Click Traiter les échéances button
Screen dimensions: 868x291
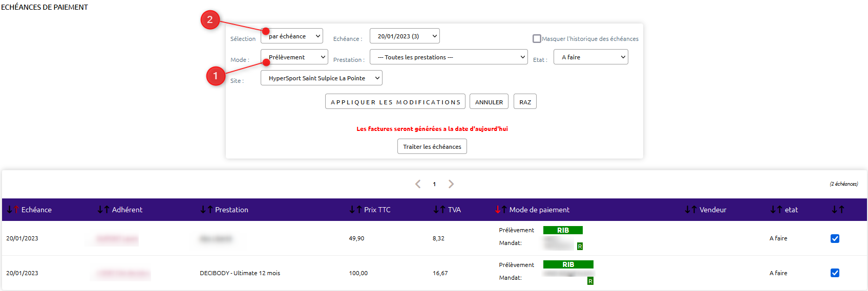(432, 146)
